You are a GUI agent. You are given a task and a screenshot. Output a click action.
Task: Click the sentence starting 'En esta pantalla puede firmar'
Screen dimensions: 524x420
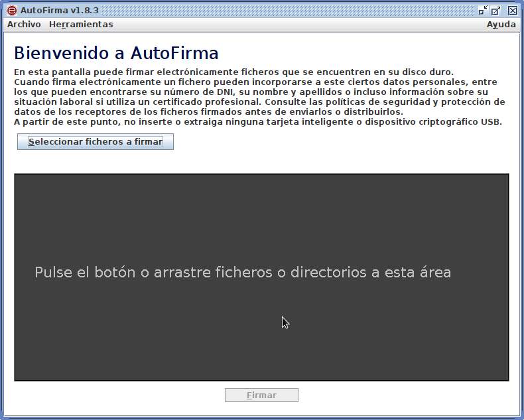233,72
